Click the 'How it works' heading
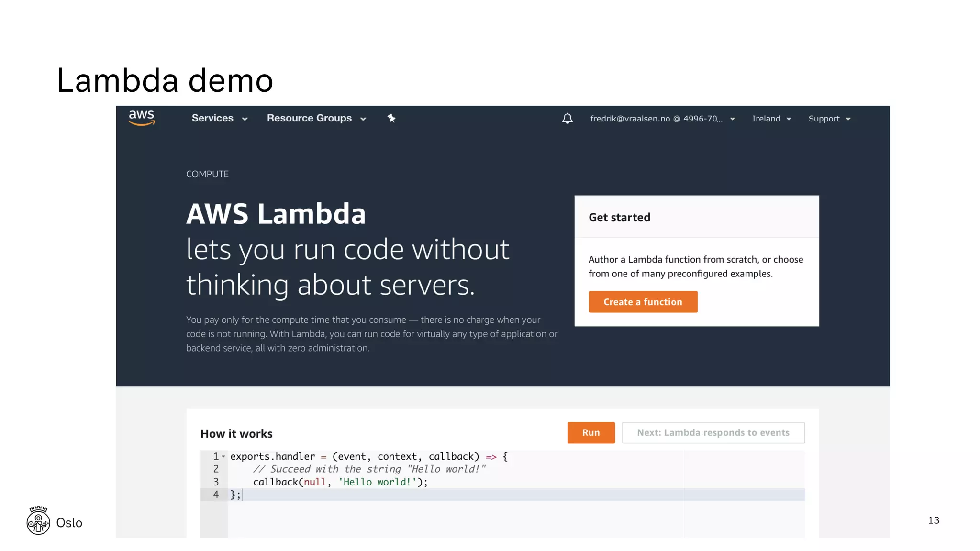Screen dimensions: 980x551 tap(236, 433)
